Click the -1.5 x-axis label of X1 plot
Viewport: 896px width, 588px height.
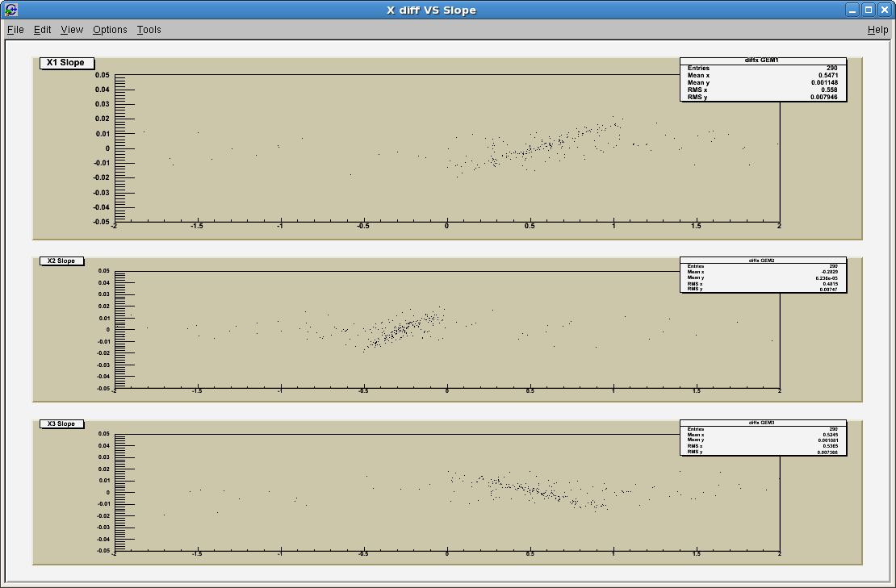[197, 227]
